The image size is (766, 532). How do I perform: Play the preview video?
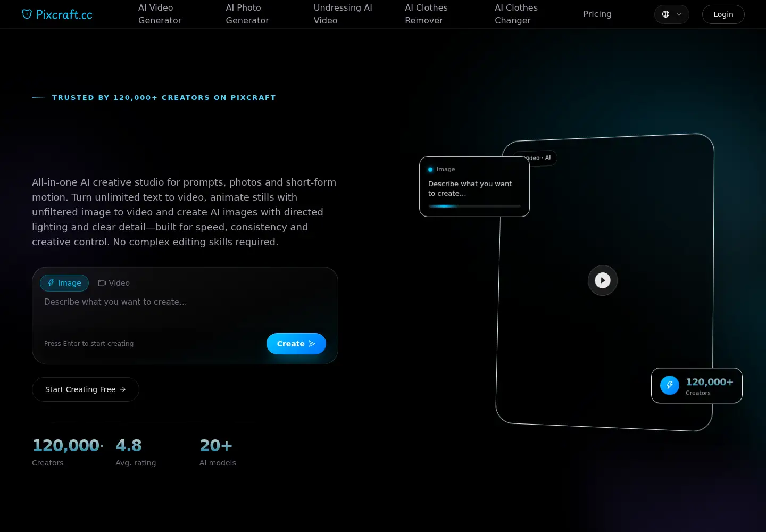[603, 280]
